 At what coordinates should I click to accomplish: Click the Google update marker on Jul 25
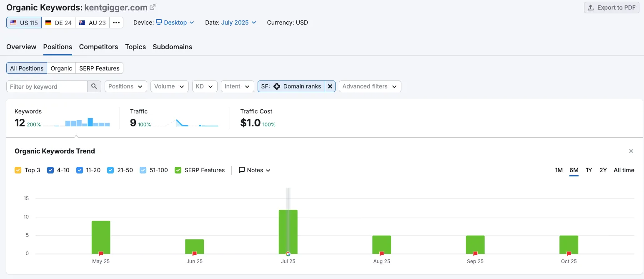tap(288, 254)
